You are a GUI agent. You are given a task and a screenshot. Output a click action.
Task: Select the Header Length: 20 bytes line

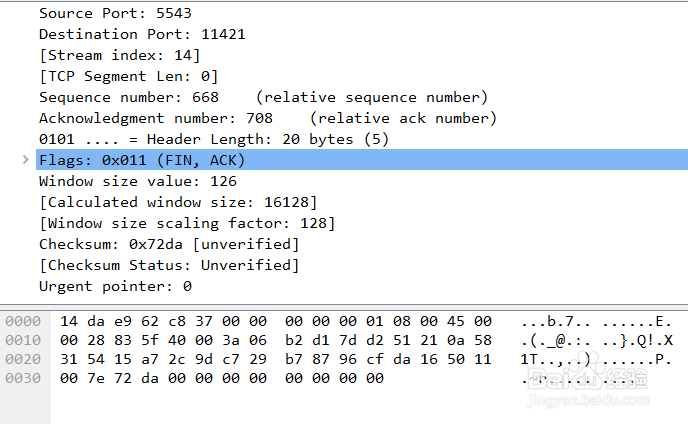pos(214,140)
